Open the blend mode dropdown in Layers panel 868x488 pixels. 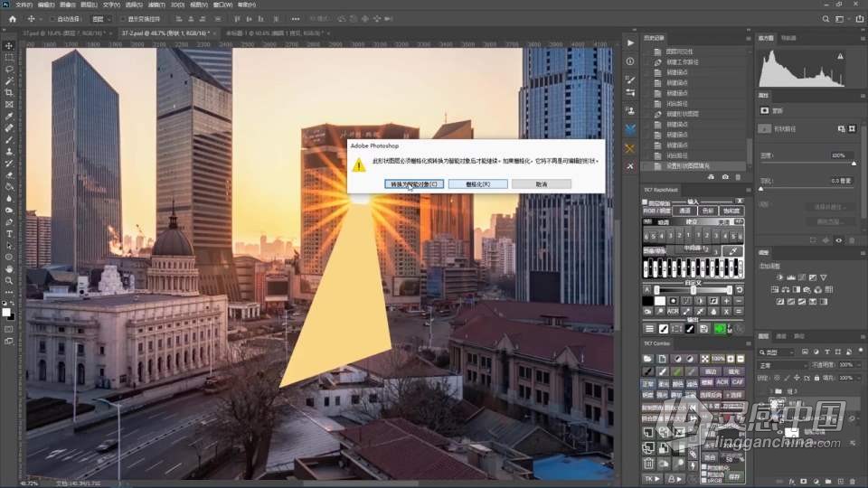(x=785, y=365)
